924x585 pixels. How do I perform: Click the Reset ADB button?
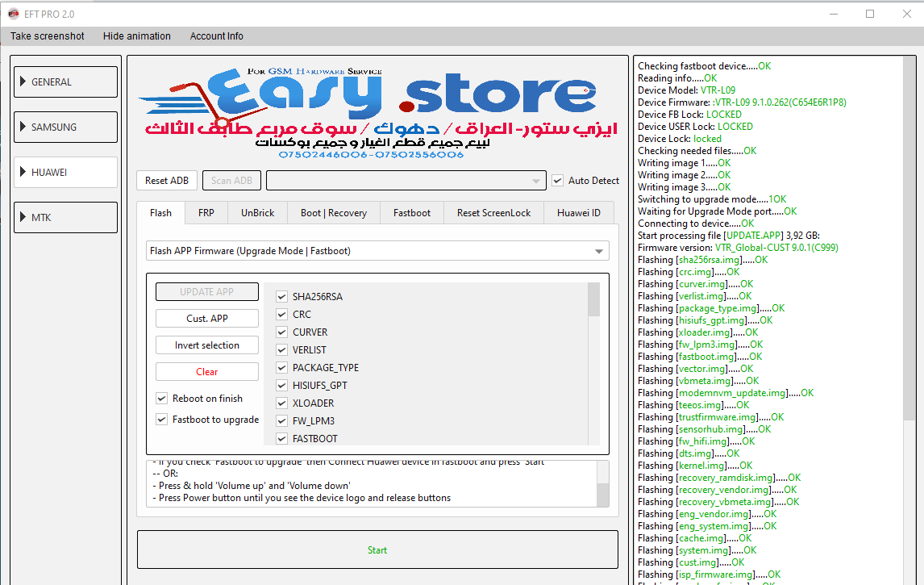167,181
